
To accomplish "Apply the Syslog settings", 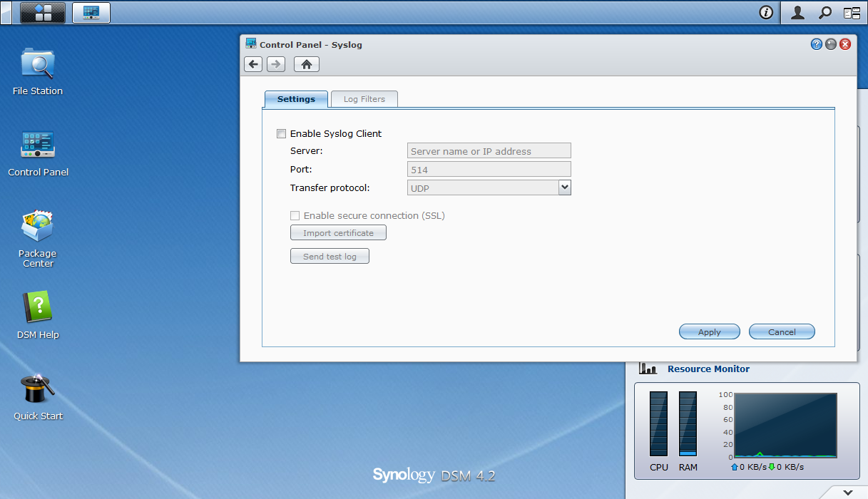I will [x=710, y=331].
